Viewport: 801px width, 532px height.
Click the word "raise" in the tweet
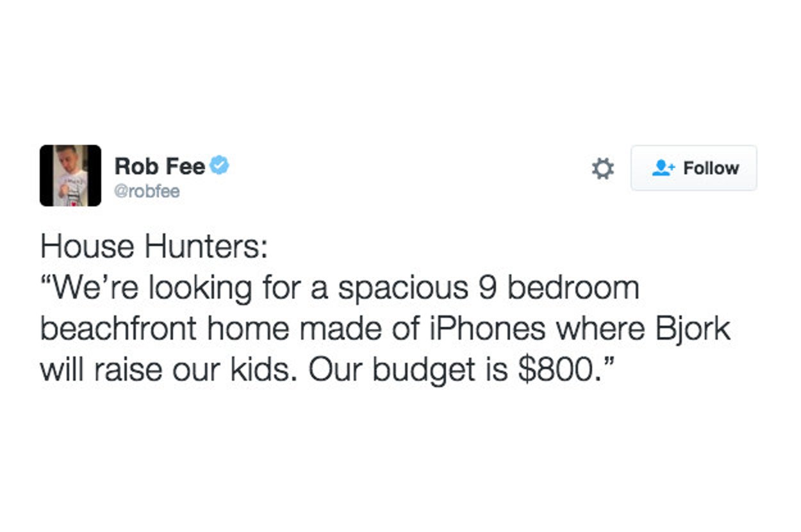[128, 370]
